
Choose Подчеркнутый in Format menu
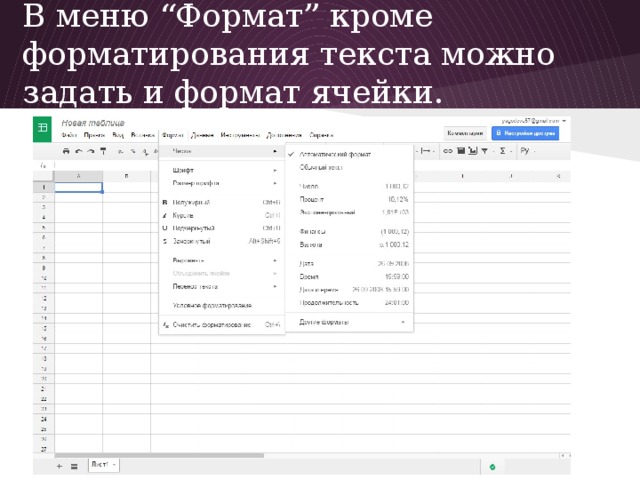[222, 228]
